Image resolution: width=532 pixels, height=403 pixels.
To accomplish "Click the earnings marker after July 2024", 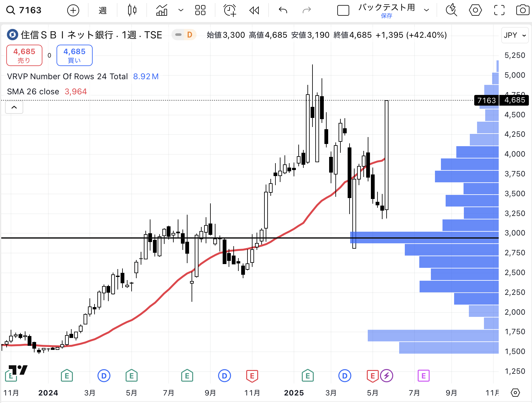I will point(187,376).
